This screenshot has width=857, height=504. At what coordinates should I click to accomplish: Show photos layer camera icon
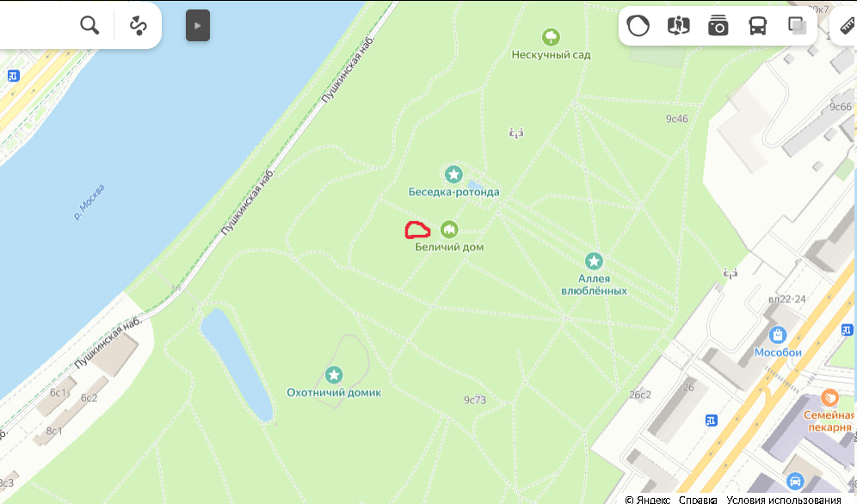pyautogui.click(x=718, y=26)
